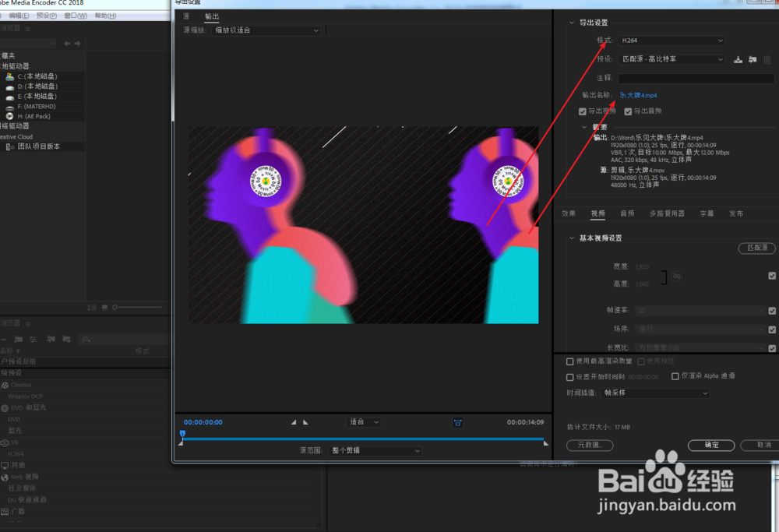The width and height of the screenshot is (779, 532).
Task: Toggle match-source checkbox for aspect ratio
Action: point(772,348)
